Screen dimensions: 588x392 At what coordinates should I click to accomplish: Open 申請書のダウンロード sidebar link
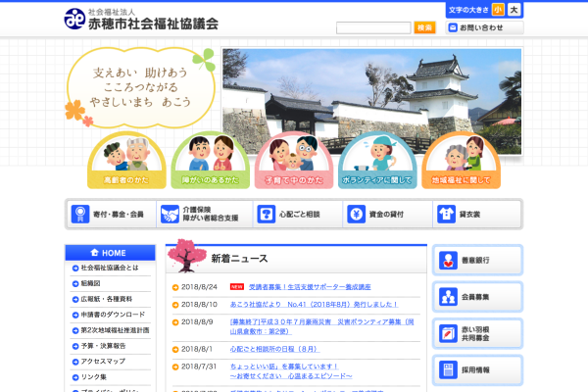[113, 315]
